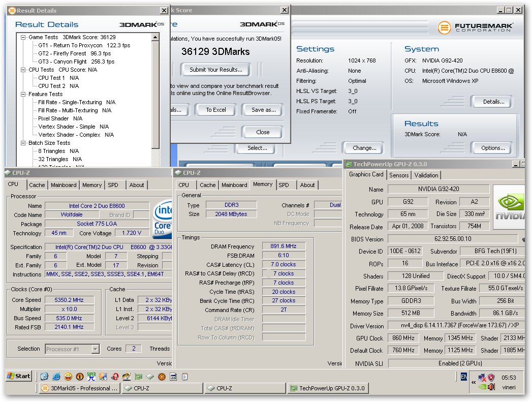Screen dimensions: 532x402
Task: Click the To Excel button
Action: 216,110
